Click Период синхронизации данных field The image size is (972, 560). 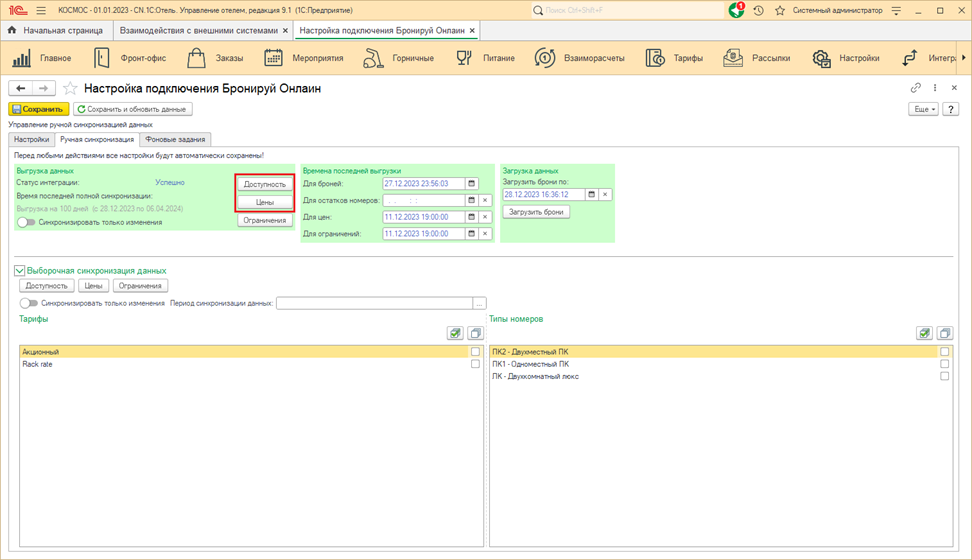(375, 303)
